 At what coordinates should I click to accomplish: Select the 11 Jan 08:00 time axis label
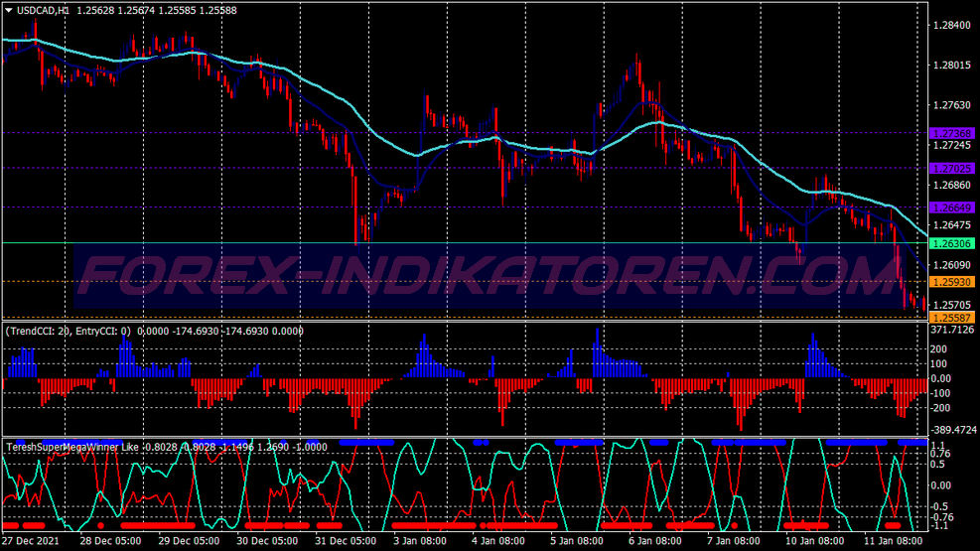pyautogui.click(x=893, y=541)
